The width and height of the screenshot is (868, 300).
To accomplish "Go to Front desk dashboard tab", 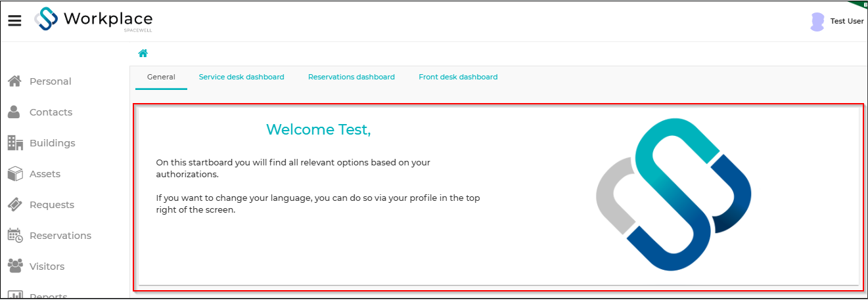I will click(458, 77).
